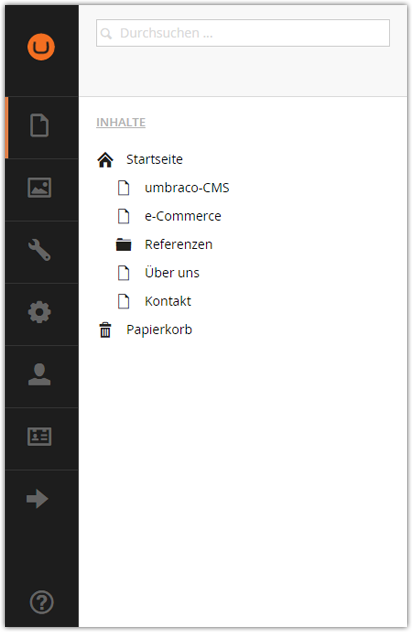Open the Content section document icon

coord(40,125)
